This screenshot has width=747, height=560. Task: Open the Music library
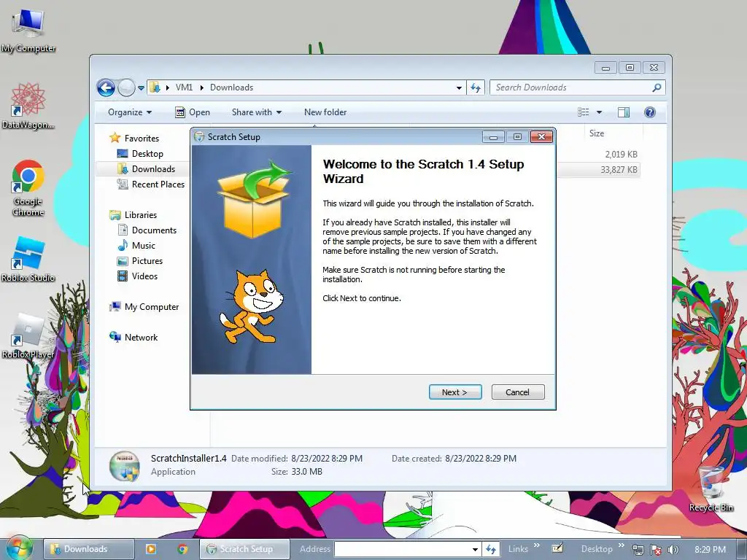[144, 245]
